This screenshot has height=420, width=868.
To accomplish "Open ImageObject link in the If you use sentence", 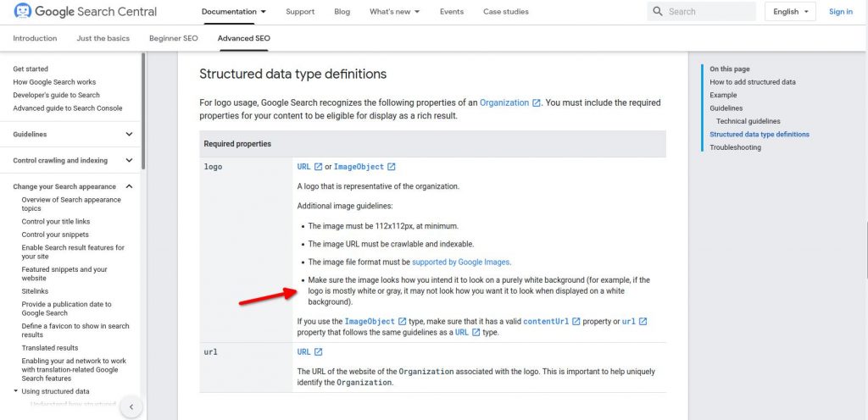I will click(x=370, y=322).
